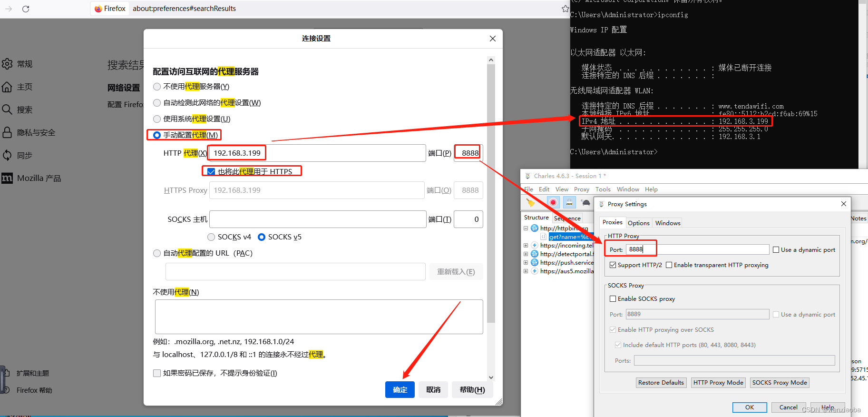Click the globe icon beside http://httpbin
The height and width of the screenshot is (417, 868).
click(x=535, y=228)
